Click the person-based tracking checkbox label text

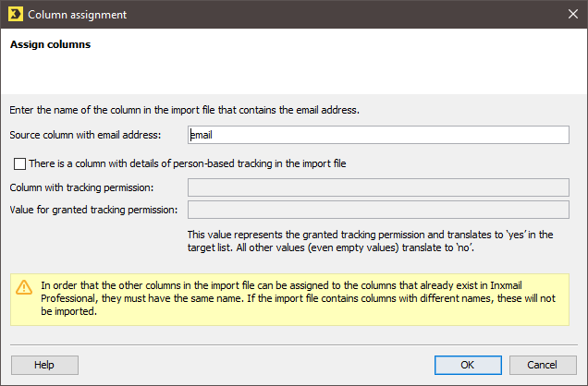pyautogui.click(x=187, y=163)
